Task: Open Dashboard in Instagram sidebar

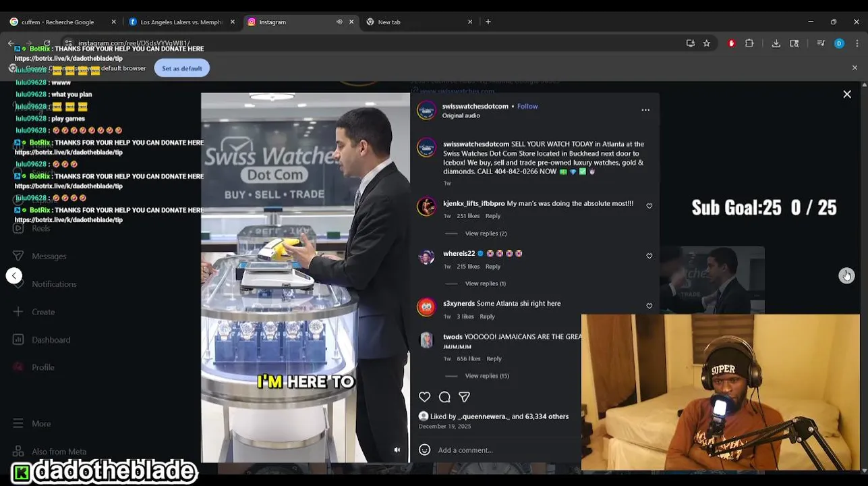Action: 42,340
